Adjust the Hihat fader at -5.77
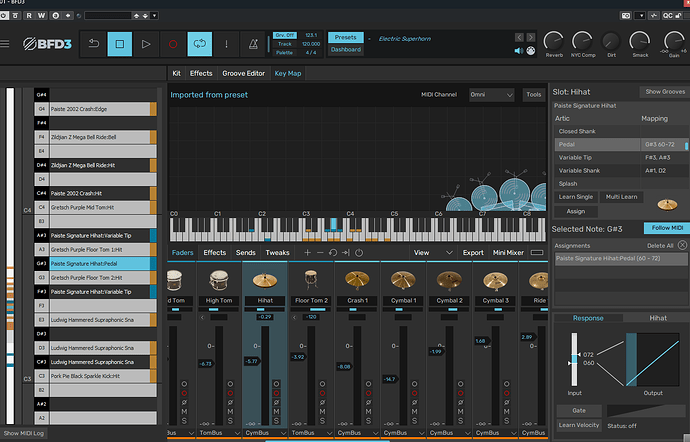 coord(253,361)
